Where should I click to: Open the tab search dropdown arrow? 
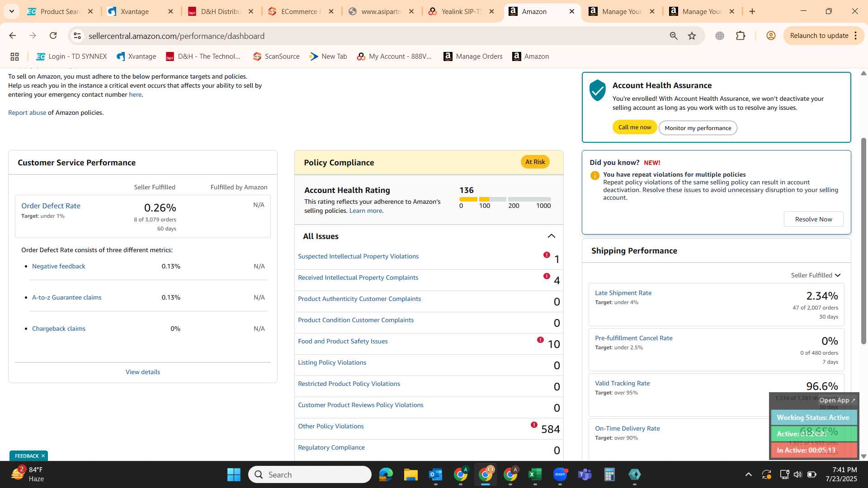[x=11, y=11]
